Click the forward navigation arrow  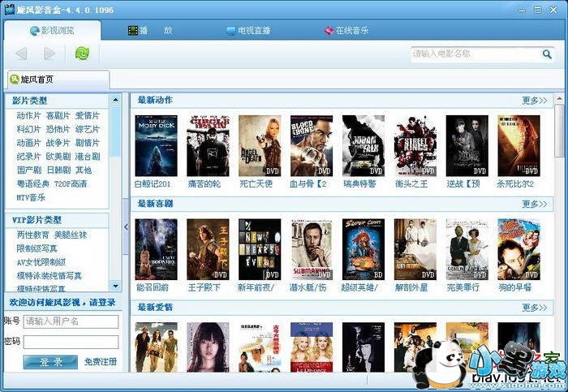[x=49, y=54]
